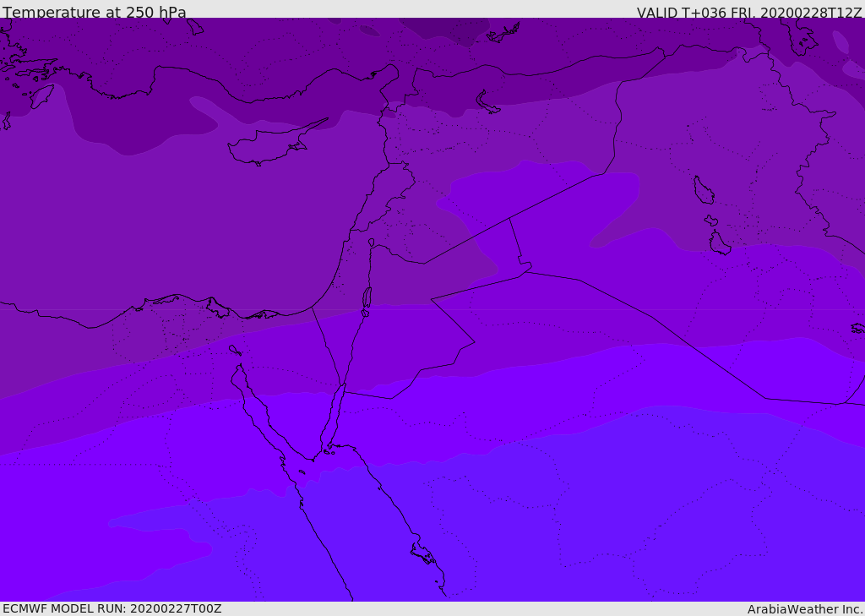
Task: Click the 'ECMWF MODEL RUN: 20200227T00Z' text
Action: pos(112,608)
